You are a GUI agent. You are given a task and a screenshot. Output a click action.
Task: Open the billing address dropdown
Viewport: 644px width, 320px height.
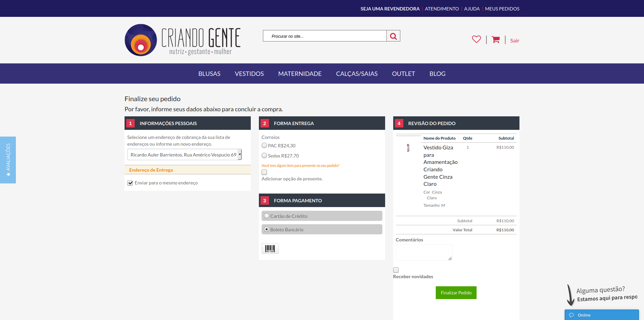tap(184, 154)
